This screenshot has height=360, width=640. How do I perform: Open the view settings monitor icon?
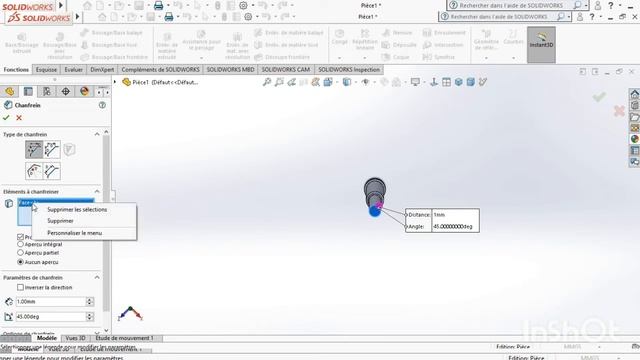(415, 82)
